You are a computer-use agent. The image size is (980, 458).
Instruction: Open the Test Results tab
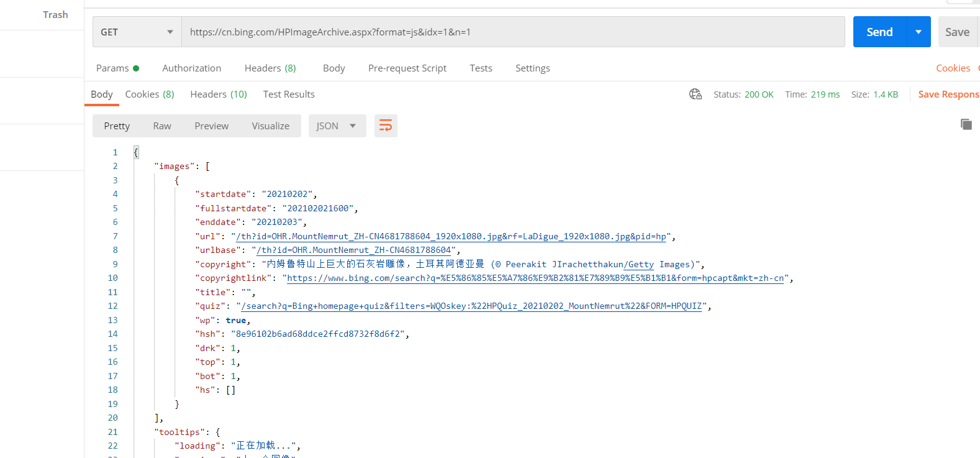(289, 94)
